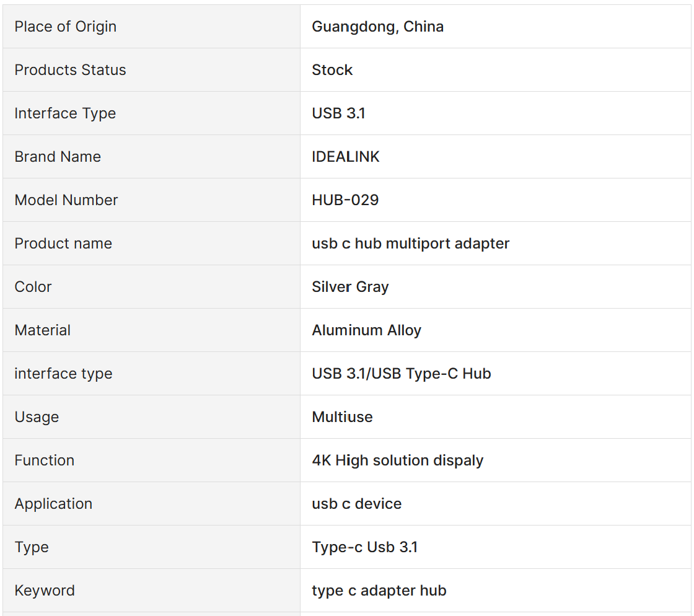
Task: Click the 'Place of Origin' label cell
Action: click(65, 27)
